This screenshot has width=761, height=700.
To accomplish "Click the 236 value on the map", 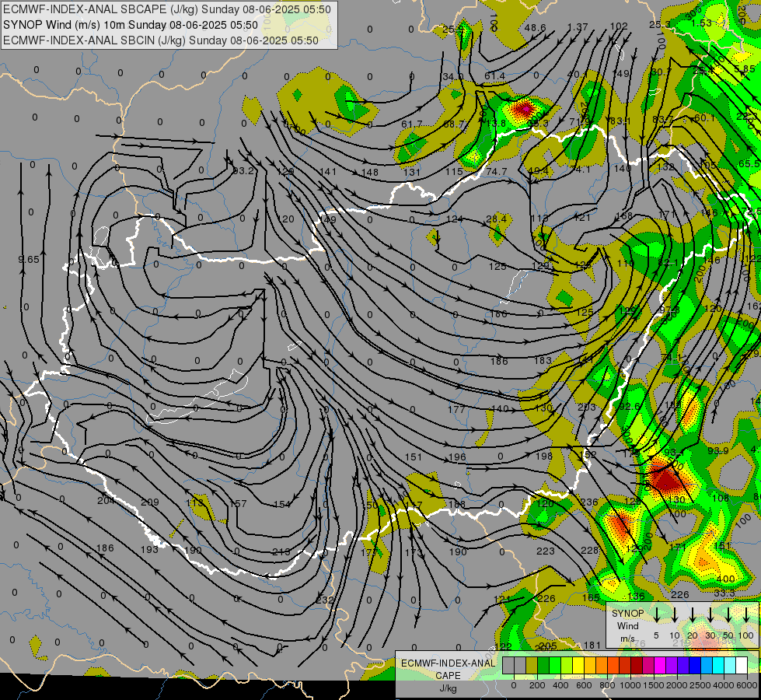I will click(589, 502).
